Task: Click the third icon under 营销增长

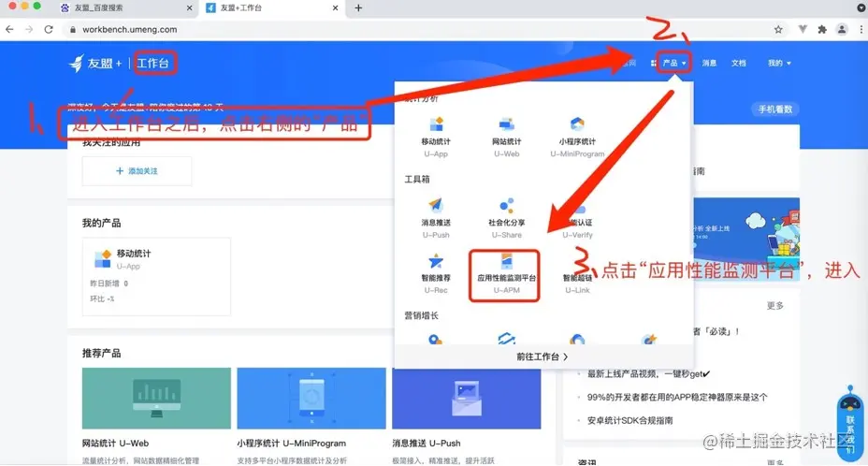Action: click(577, 339)
